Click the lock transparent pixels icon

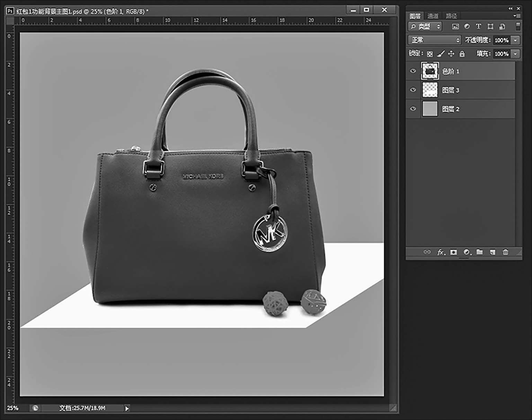click(x=430, y=54)
